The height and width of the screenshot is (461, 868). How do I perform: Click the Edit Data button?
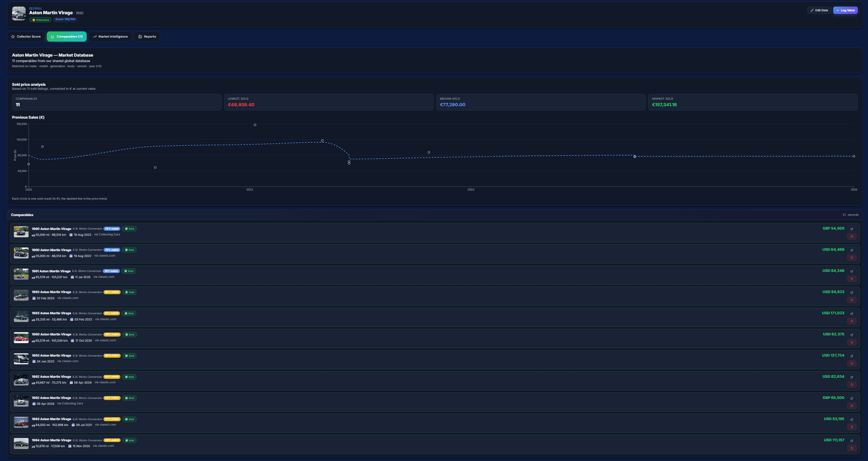[819, 10]
